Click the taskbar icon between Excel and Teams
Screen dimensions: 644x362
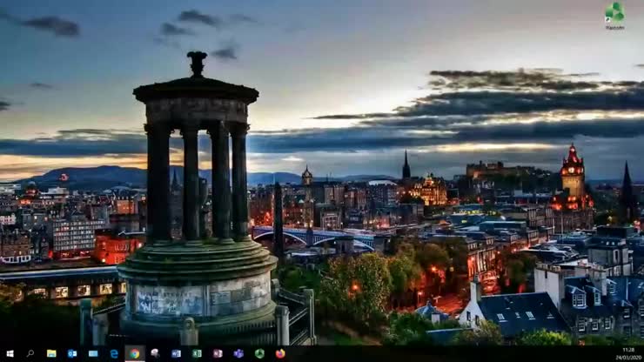click(x=218, y=353)
